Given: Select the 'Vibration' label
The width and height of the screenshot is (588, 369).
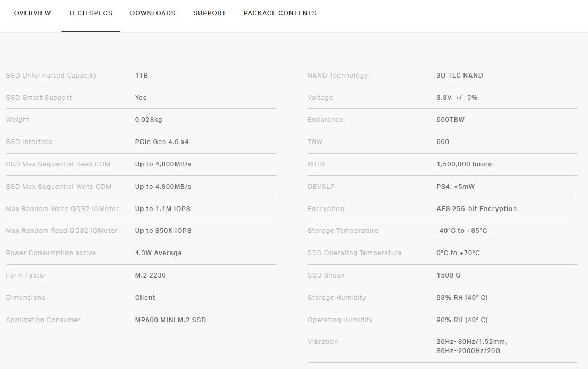Looking at the screenshot, I should 322,342.
